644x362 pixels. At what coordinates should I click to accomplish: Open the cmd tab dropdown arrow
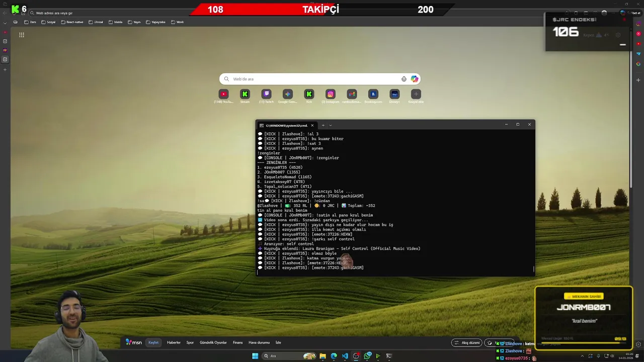coord(330,125)
